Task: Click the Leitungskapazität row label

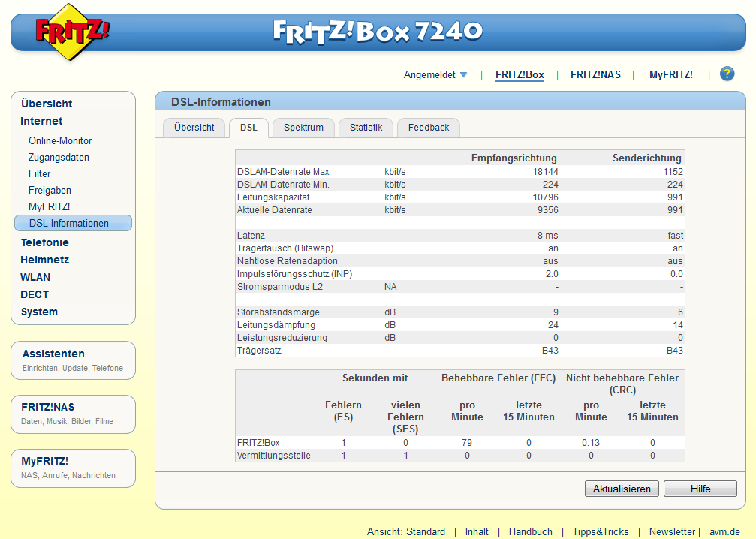Action: point(273,197)
